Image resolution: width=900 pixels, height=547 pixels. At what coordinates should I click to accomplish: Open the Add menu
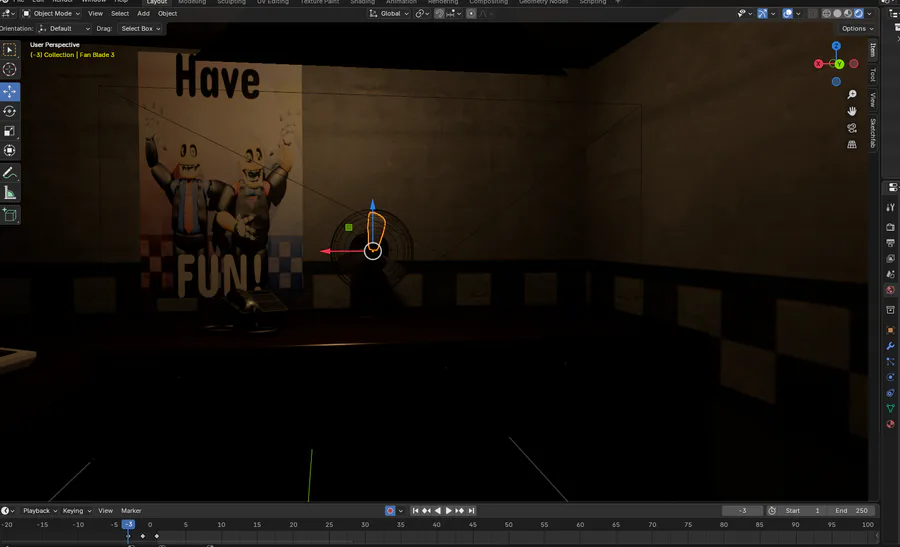[x=143, y=13]
